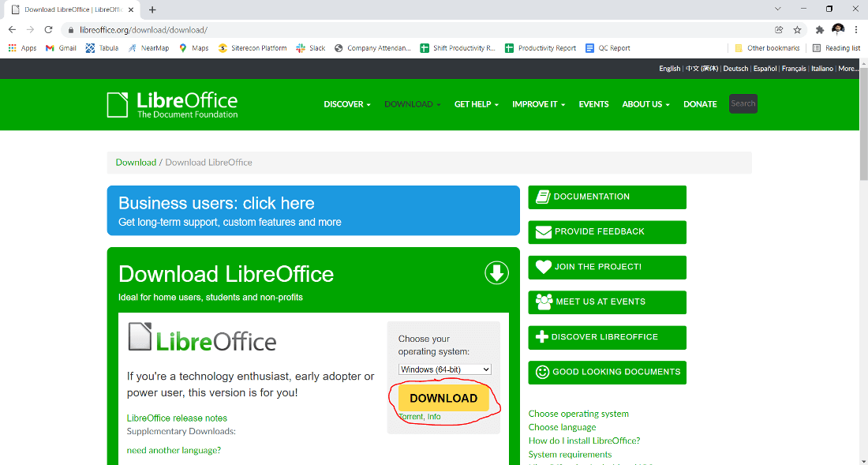Expand the GET HELP menu
The image size is (868, 465).
477,104
